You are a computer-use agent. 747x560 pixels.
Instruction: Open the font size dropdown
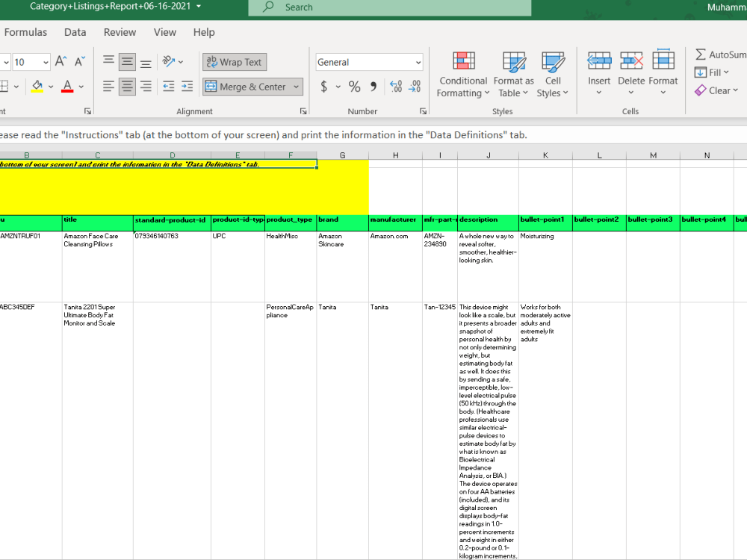tap(46, 63)
